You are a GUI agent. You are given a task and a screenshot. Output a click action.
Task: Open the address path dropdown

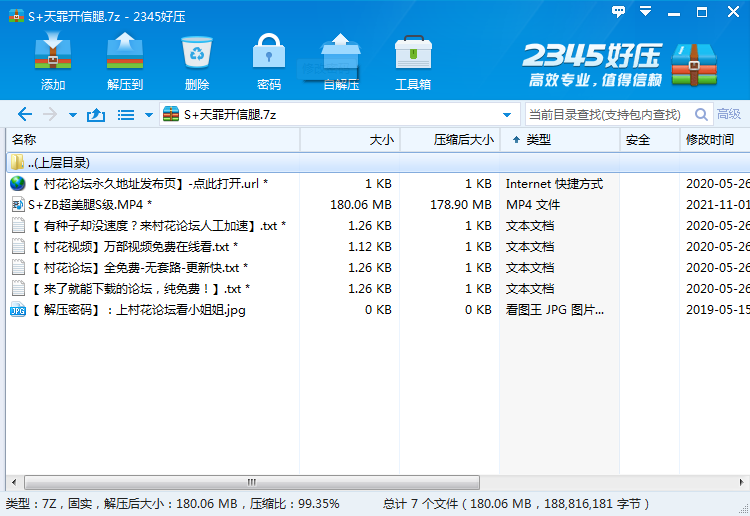[x=507, y=115]
